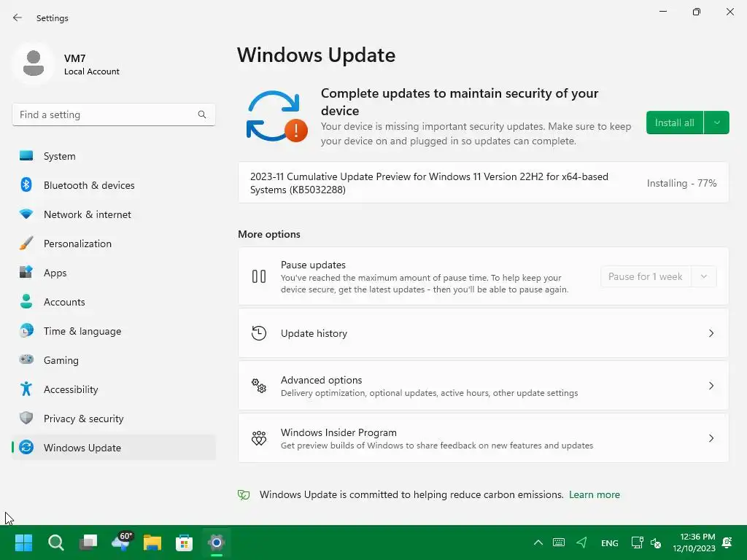Open Bluetooth & devices settings
Screen dimensions: 747x560
[x=114, y=184]
